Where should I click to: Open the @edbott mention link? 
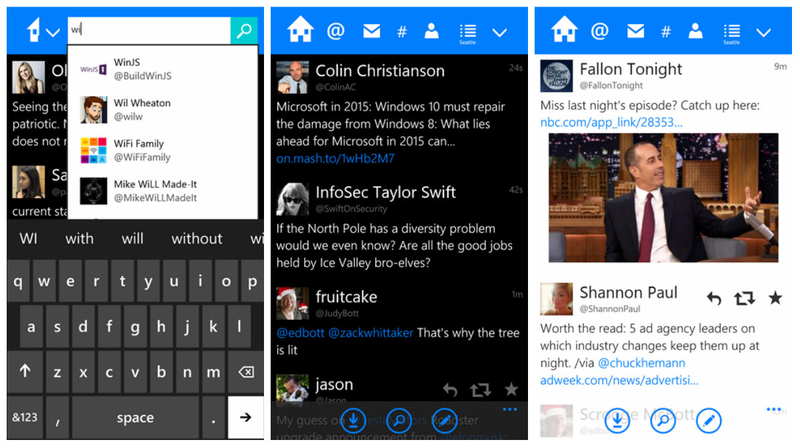point(300,333)
